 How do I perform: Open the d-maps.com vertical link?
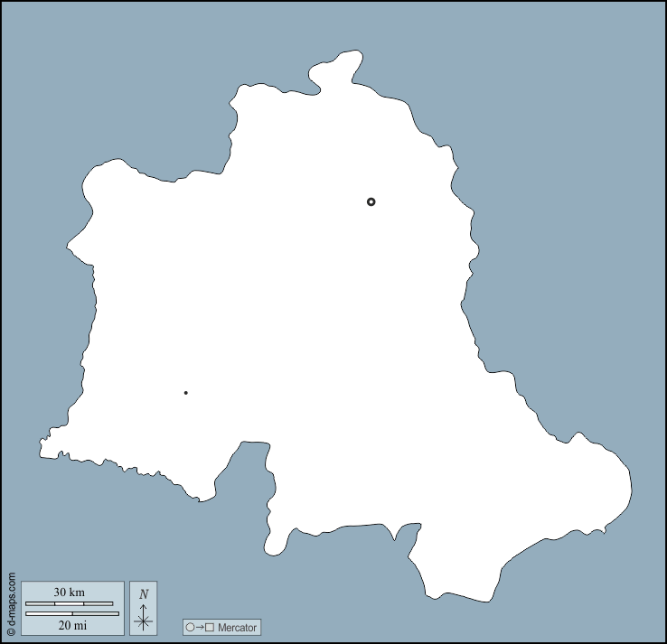(11, 600)
